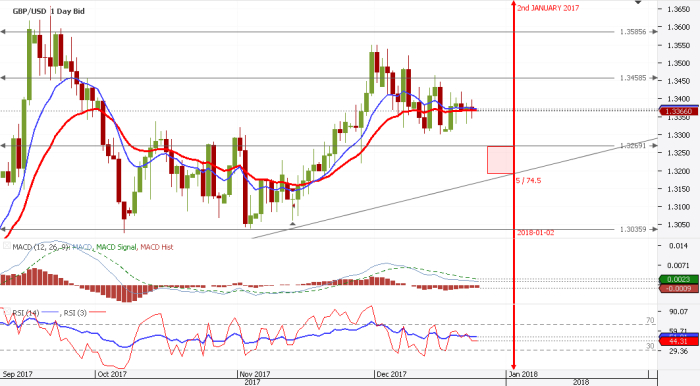The image size is (700, 386).
Task: Click the Dec 2017 marker on time axis
Action: click(x=391, y=374)
